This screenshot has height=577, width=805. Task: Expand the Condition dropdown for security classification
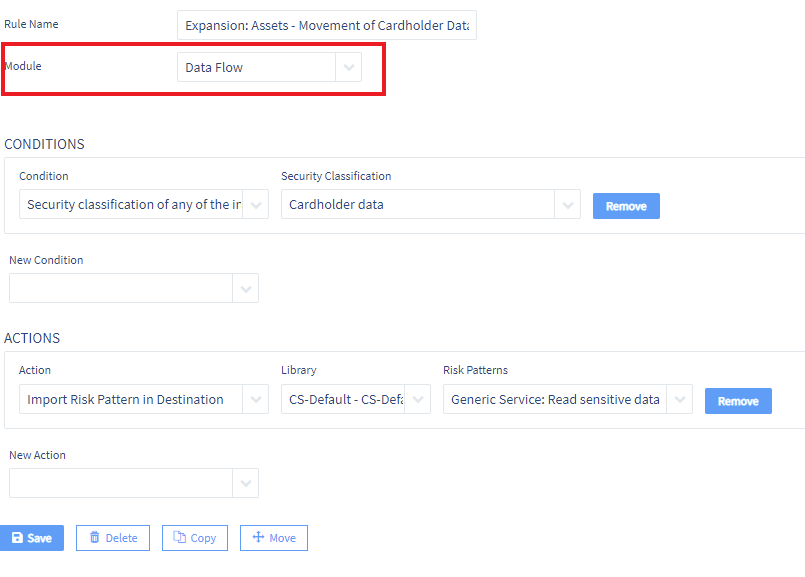point(255,204)
